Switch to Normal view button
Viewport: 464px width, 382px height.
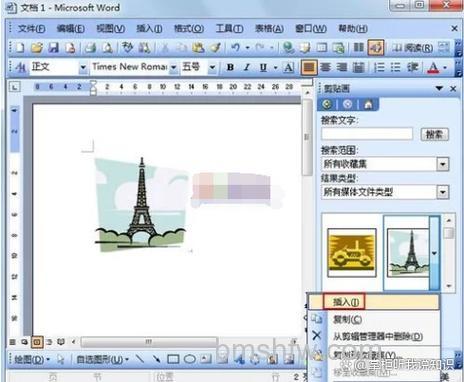point(12,342)
